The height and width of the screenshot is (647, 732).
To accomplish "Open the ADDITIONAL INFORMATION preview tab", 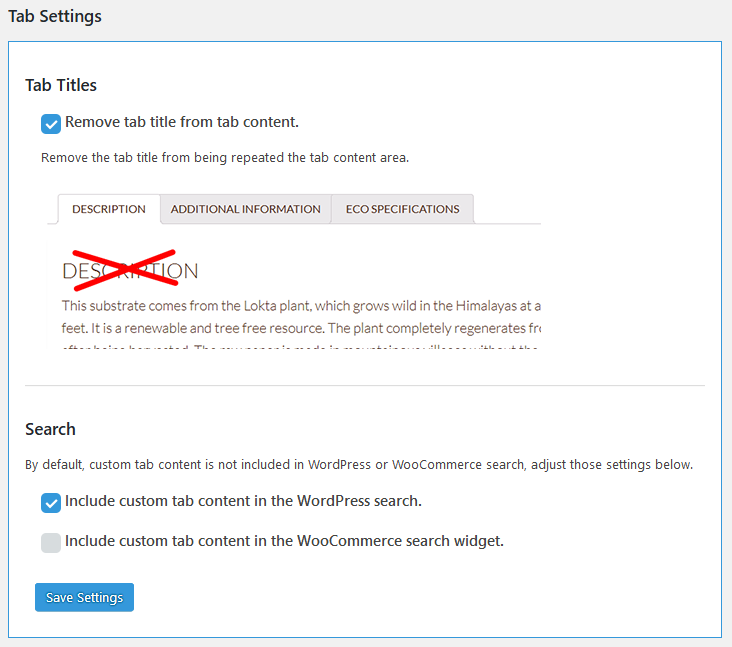I will tap(245, 209).
